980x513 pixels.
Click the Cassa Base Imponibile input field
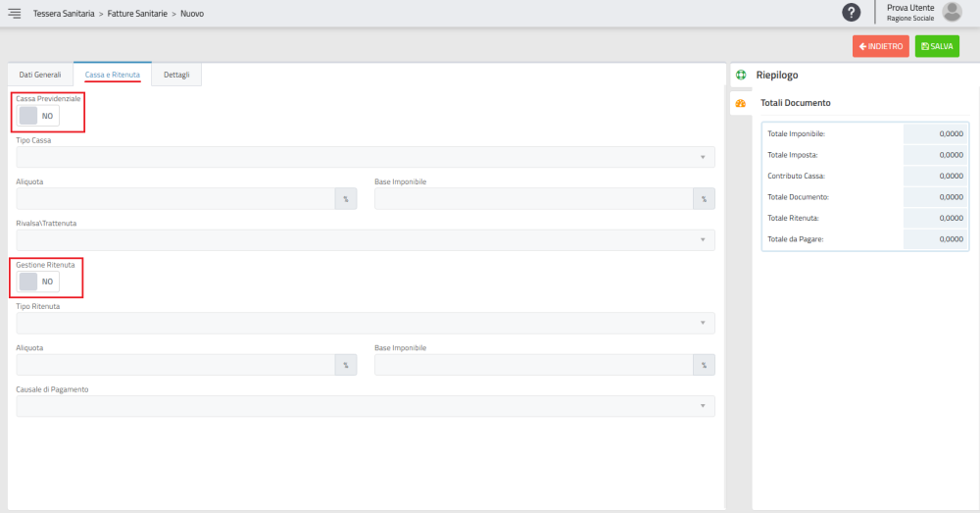click(x=534, y=199)
